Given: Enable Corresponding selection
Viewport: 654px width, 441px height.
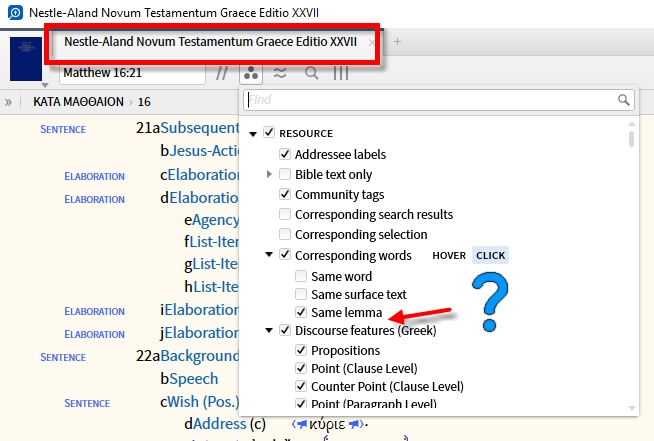Looking at the screenshot, I should pos(285,234).
